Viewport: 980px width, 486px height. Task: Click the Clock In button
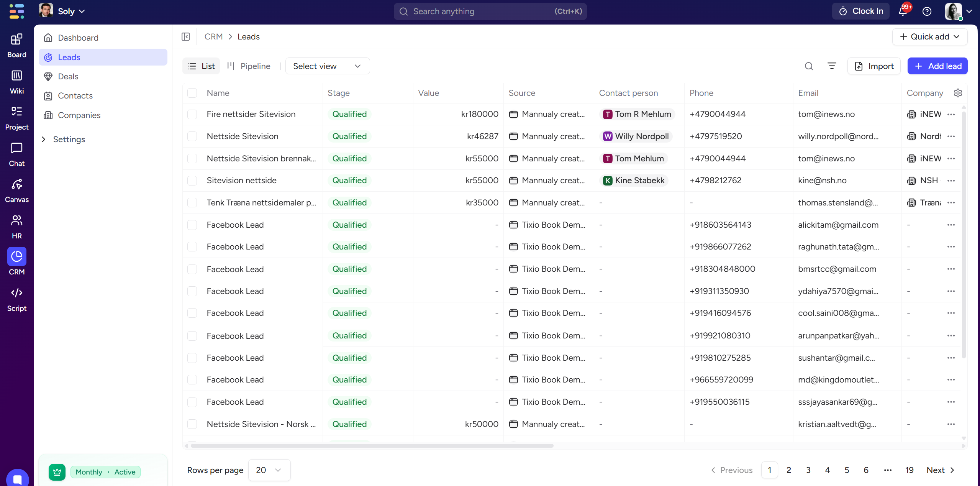point(860,11)
